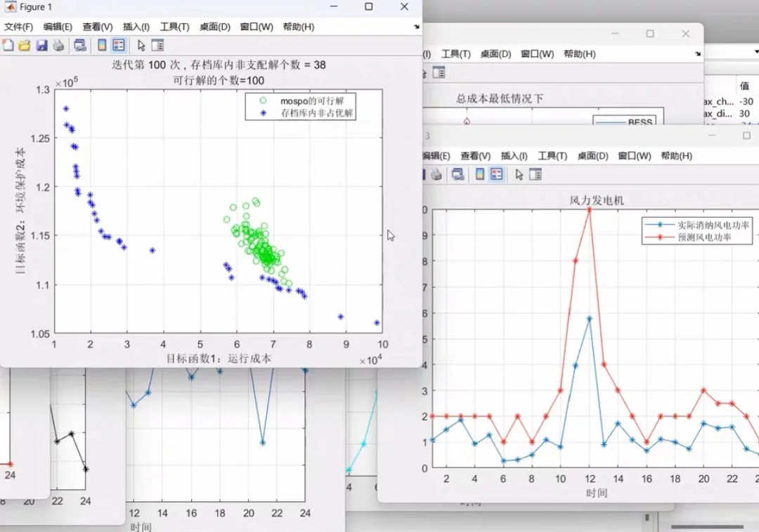The width and height of the screenshot is (759, 532).
Task: Open 工具(T) menu in wind turbine figure
Action: click(x=552, y=156)
